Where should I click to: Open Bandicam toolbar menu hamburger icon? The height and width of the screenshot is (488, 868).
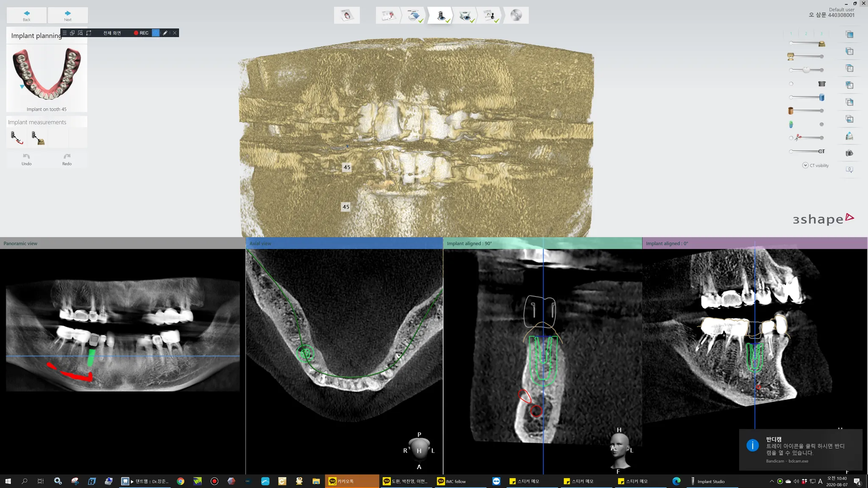(x=64, y=33)
